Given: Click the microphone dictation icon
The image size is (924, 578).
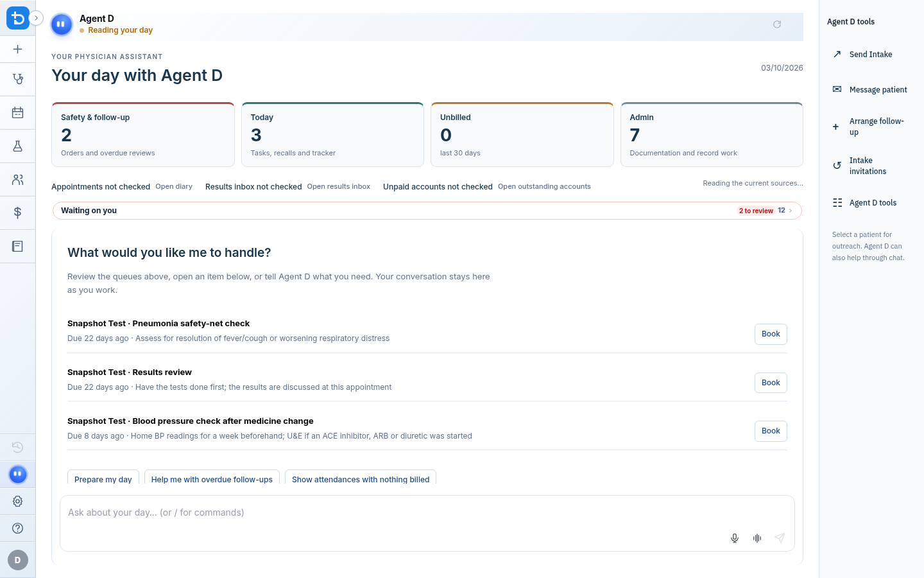Looking at the screenshot, I should coord(735,538).
